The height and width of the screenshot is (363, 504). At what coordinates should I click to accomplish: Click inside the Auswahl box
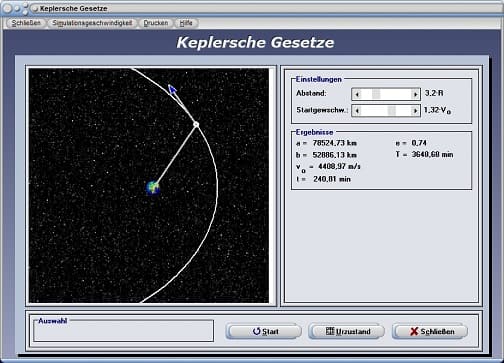tap(123, 332)
